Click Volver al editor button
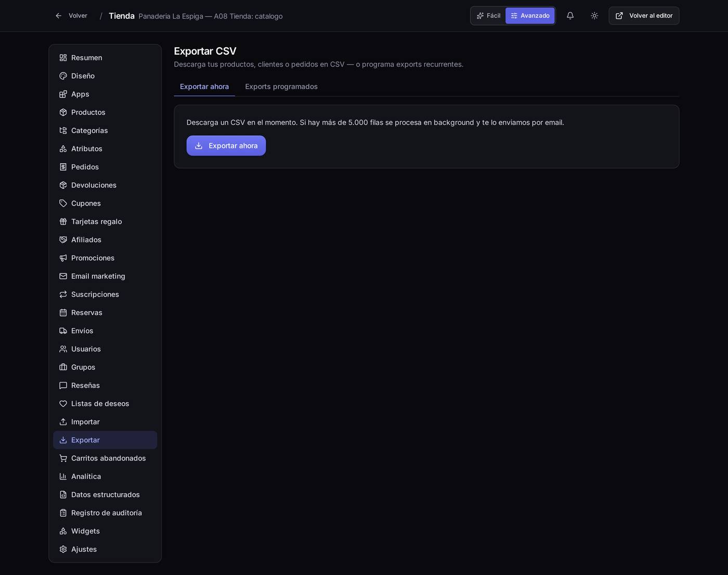728x575 pixels. pos(644,16)
